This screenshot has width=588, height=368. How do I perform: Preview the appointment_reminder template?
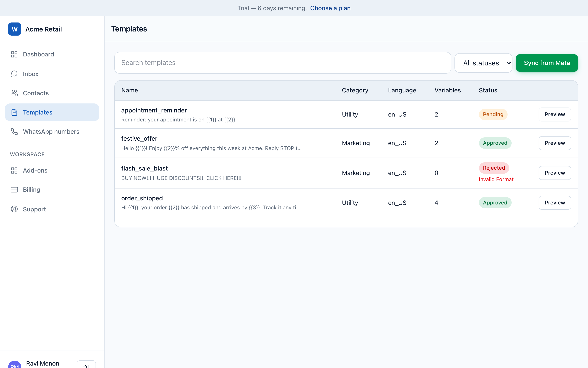click(555, 114)
